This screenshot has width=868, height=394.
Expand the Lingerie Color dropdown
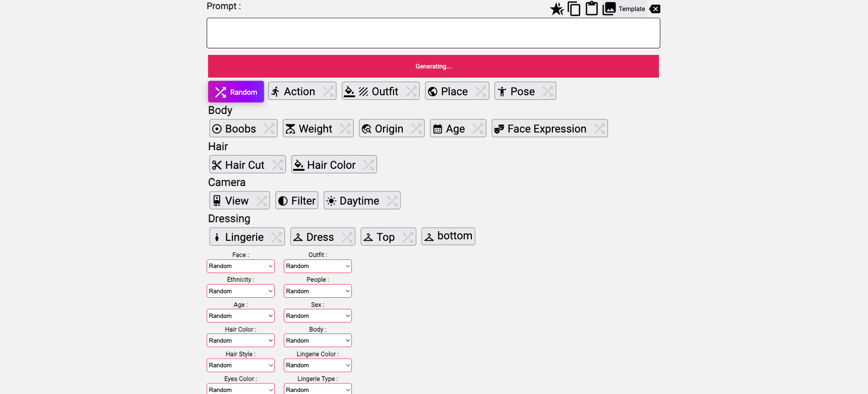(x=318, y=365)
